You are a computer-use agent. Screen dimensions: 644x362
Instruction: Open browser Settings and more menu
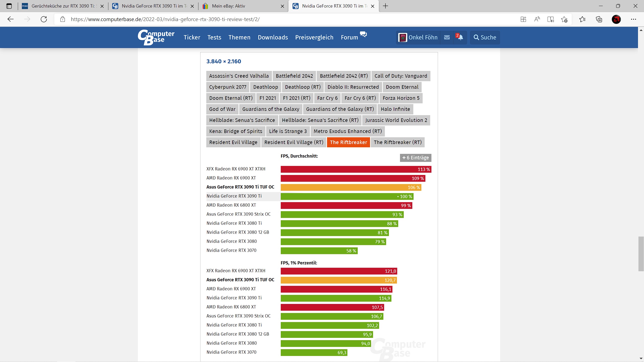click(x=633, y=19)
